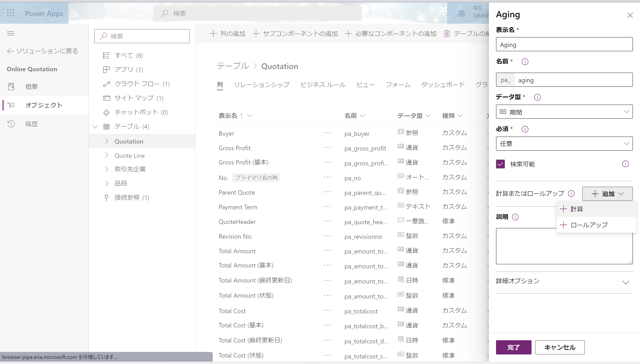
Task: Open more options for Payment Term row
Action: tap(327, 207)
